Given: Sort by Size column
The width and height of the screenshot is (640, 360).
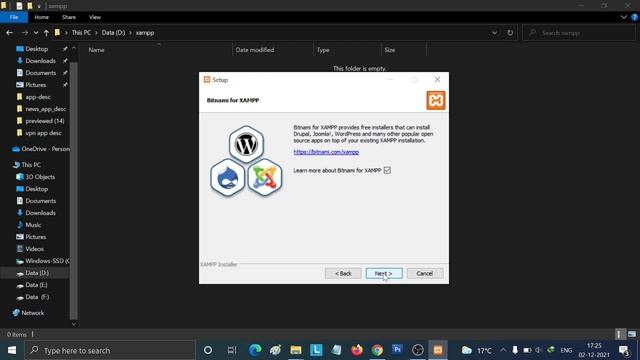Looking at the screenshot, I should [x=389, y=50].
